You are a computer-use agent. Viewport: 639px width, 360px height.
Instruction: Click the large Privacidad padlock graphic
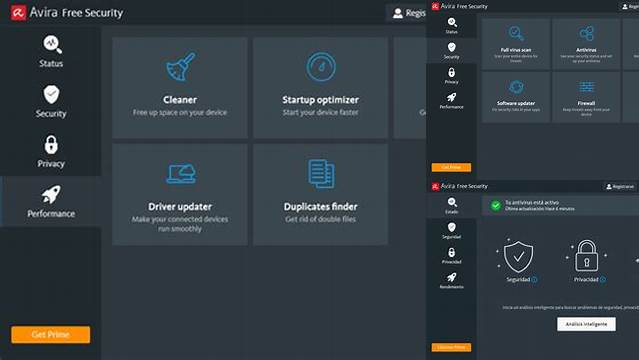(x=586, y=256)
